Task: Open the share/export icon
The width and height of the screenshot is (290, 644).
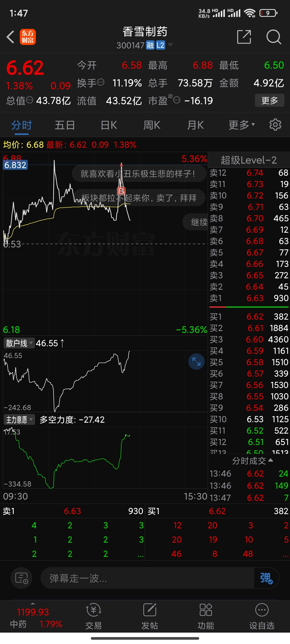Action: click(x=244, y=37)
